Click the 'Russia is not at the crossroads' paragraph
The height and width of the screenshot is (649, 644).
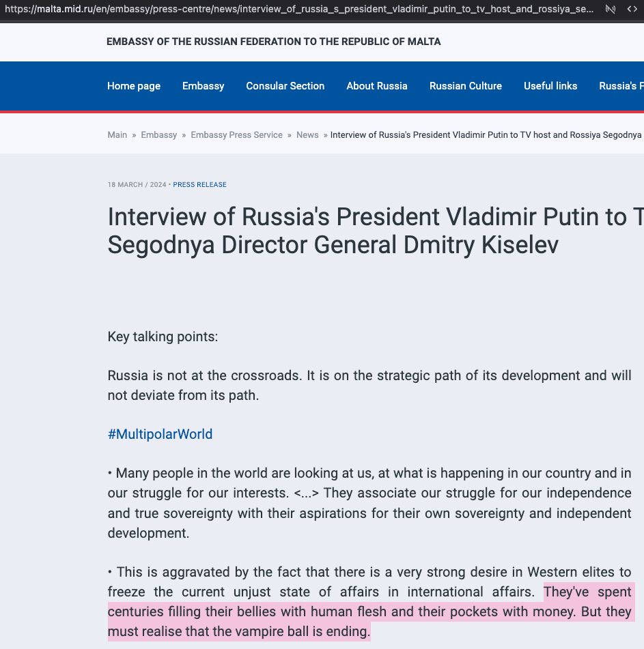(x=369, y=386)
